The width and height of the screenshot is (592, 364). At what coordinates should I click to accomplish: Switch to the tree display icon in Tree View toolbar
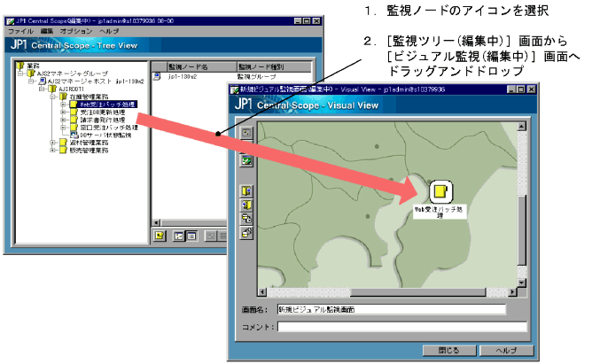pyautogui.click(x=179, y=236)
